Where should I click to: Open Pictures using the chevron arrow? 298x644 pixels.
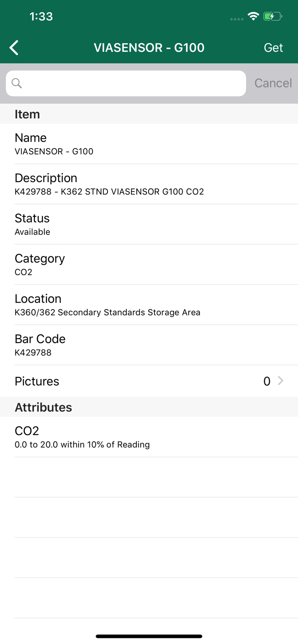tap(281, 381)
